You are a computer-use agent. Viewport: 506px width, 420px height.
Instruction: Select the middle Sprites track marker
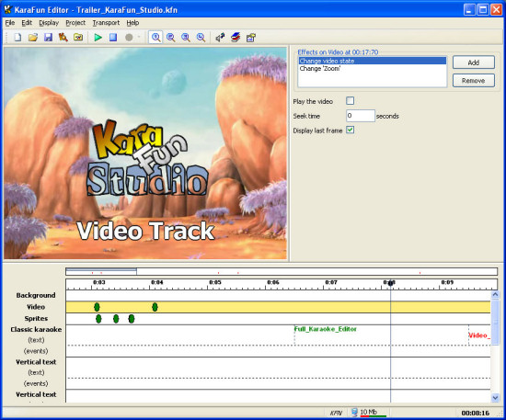point(116,319)
